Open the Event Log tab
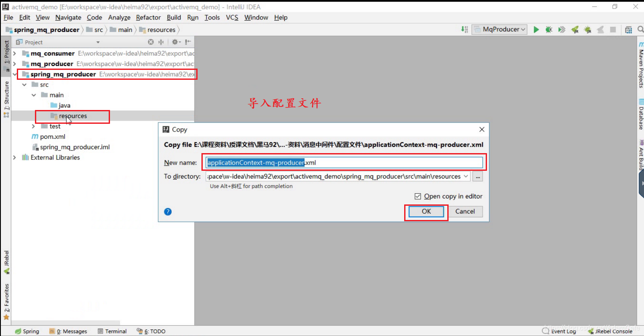Screen dimensions: 644x336 coord(559,331)
